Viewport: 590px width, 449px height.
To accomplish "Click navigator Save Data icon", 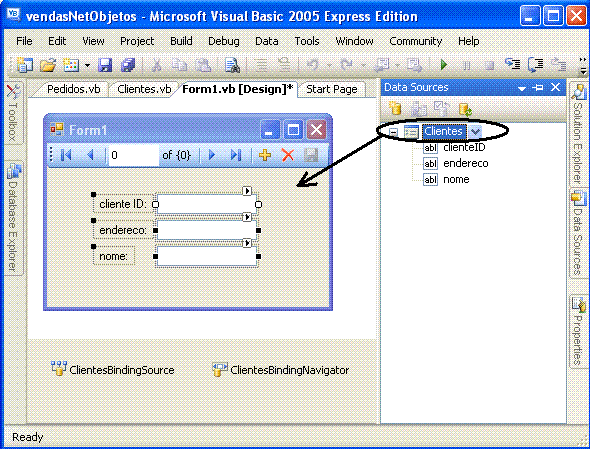I will click(x=311, y=155).
